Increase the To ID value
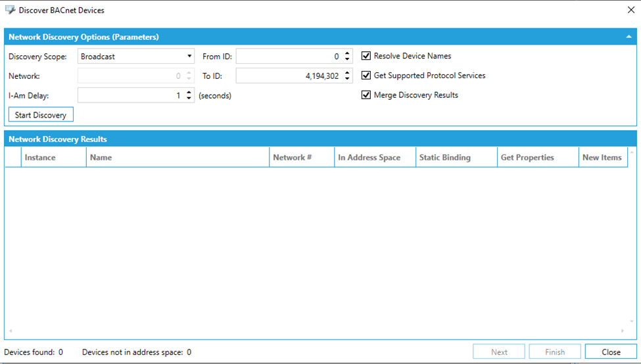641x364 pixels. click(348, 73)
